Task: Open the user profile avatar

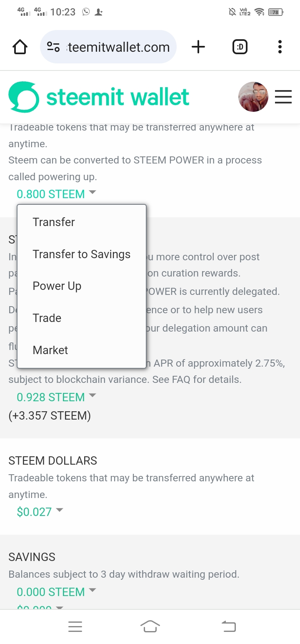Action: pyautogui.click(x=253, y=97)
